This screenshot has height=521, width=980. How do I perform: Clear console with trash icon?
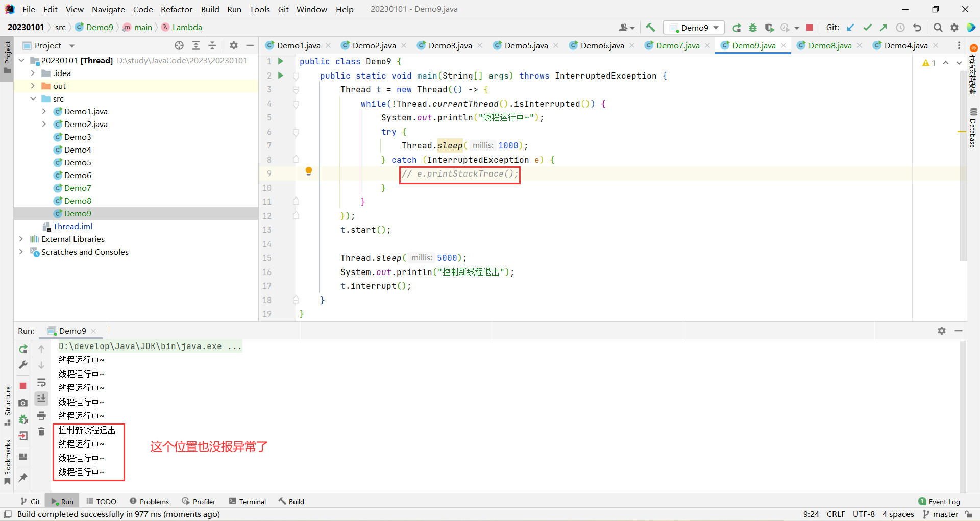41,432
